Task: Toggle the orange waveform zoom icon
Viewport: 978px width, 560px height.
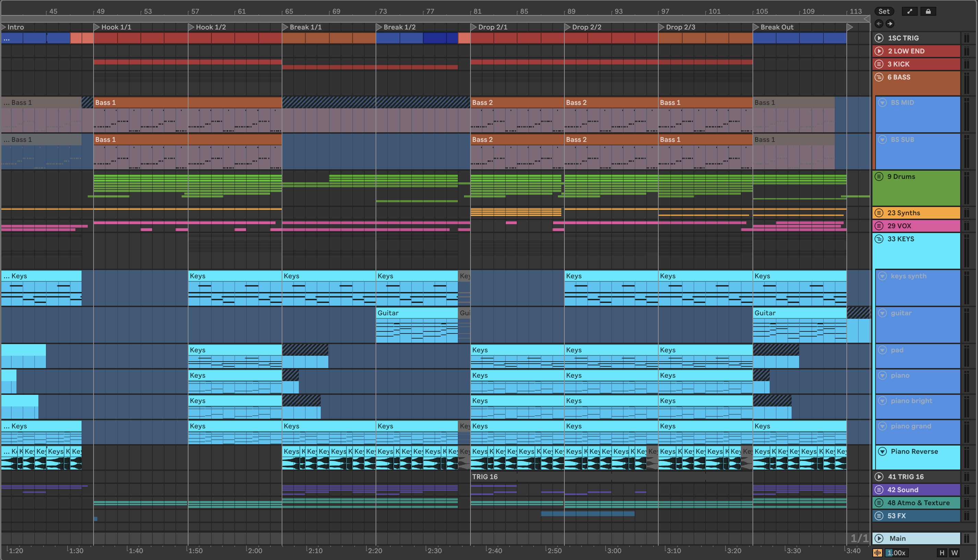Action: (878, 553)
